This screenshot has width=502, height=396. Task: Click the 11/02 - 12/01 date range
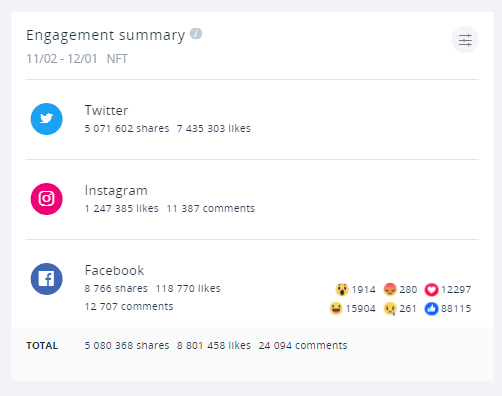point(62,59)
